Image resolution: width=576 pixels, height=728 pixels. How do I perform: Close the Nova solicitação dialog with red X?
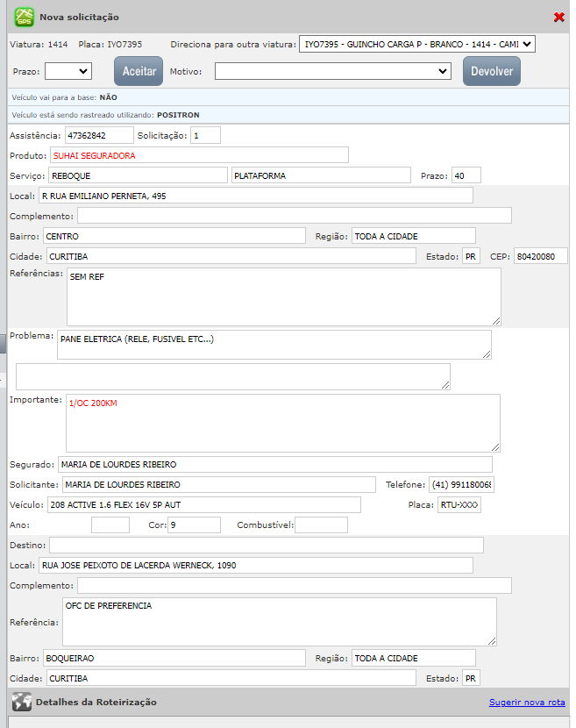(559, 18)
